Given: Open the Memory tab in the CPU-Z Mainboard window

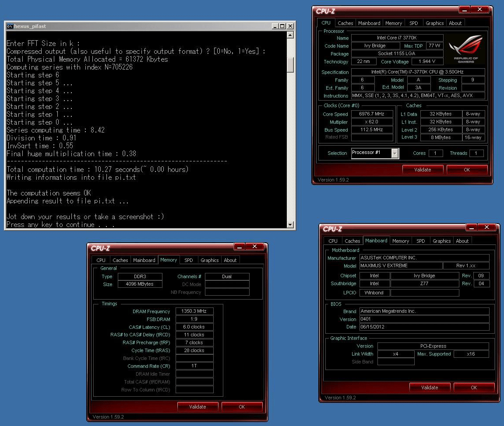Looking at the screenshot, I should pos(401,241).
